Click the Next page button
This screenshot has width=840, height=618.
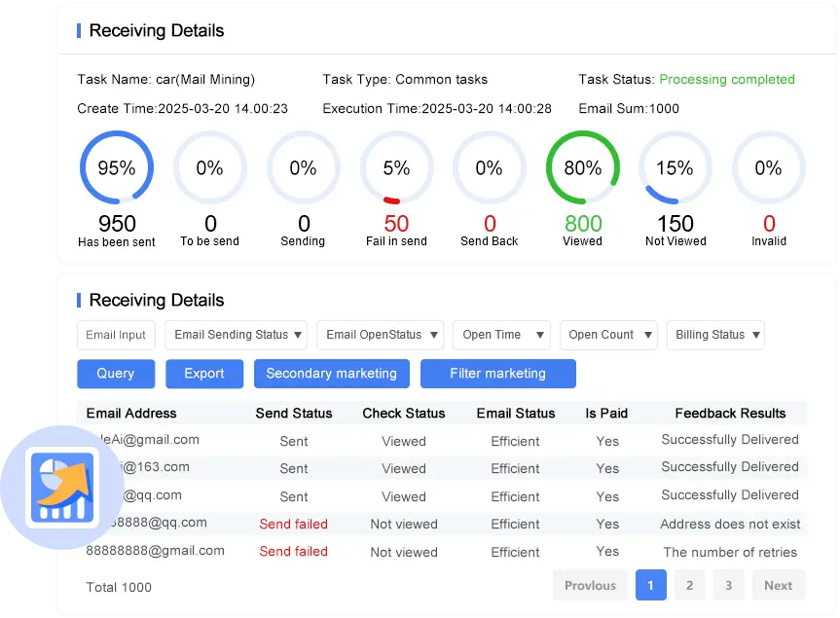[x=778, y=585]
